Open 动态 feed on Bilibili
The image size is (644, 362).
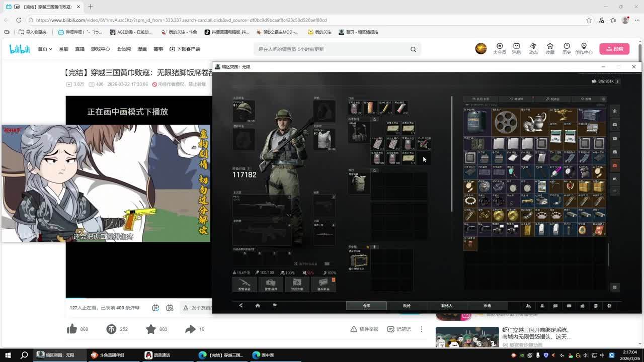click(533, 48)
